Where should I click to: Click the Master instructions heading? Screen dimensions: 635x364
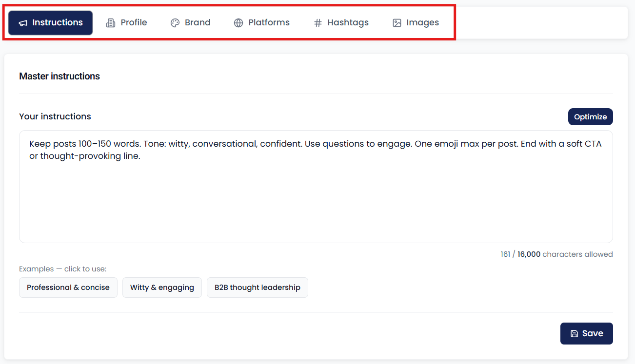tap(60, 76)
